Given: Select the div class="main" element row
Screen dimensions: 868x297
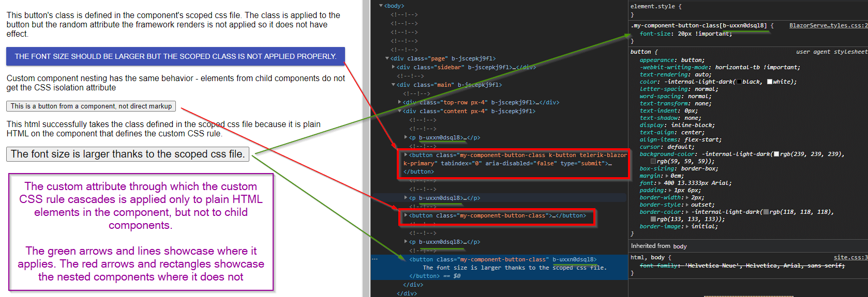Looking at the screenshot, I should (449, 85).
